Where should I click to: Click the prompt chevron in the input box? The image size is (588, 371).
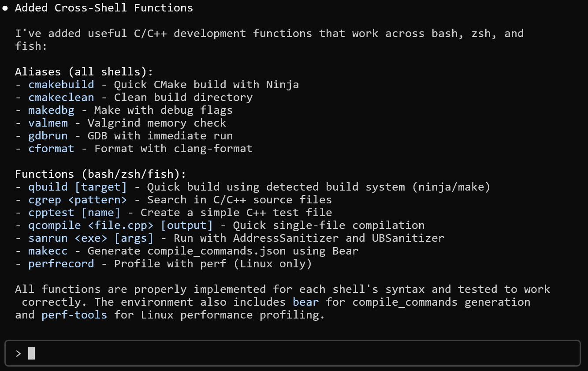(18, 353)
